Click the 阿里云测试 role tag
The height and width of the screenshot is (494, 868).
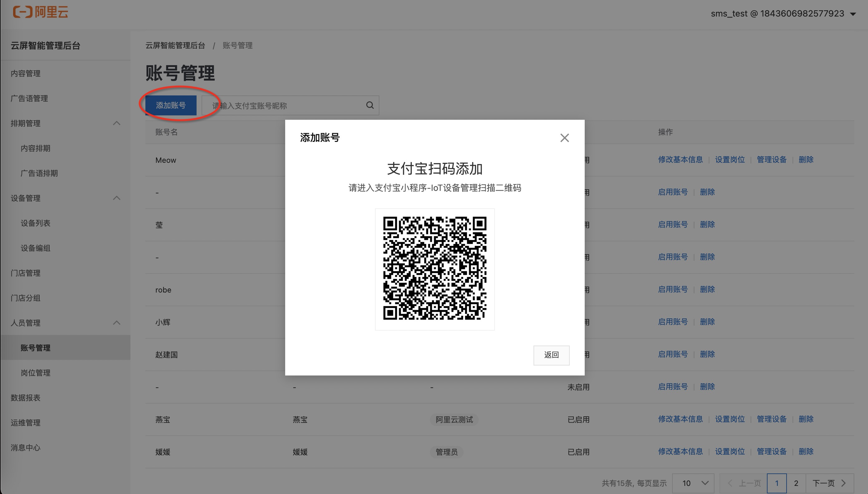[x=454, y=420]
